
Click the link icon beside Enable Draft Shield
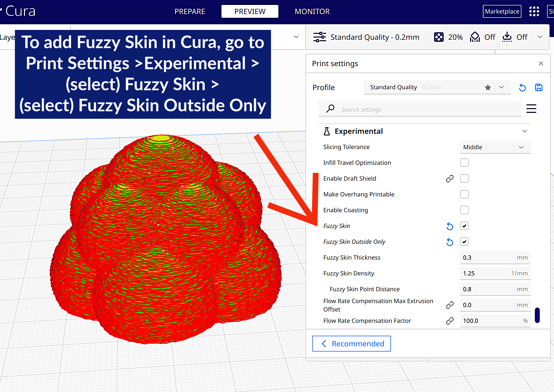[x=450, y=178]
